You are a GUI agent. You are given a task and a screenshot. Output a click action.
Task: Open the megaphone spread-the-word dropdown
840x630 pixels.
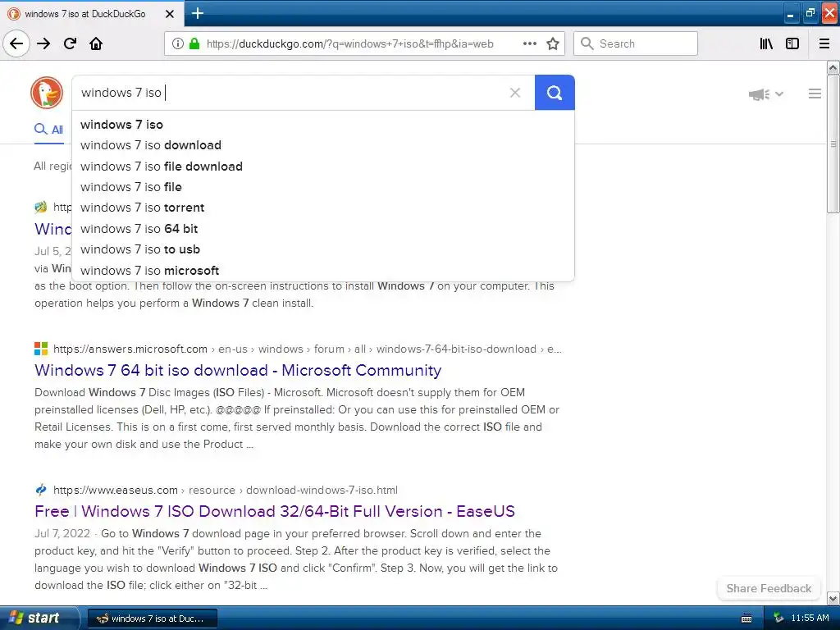pos(765,94)
